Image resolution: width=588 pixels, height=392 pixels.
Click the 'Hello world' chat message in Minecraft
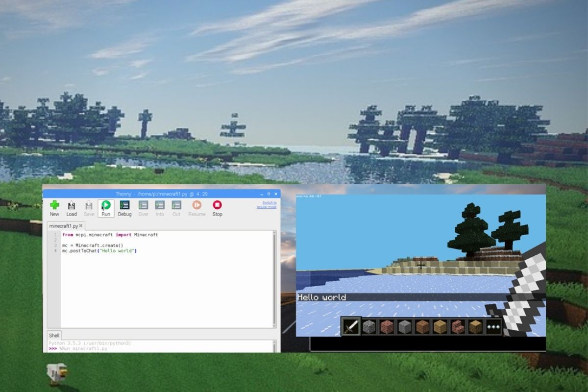(x=321, y=297)
